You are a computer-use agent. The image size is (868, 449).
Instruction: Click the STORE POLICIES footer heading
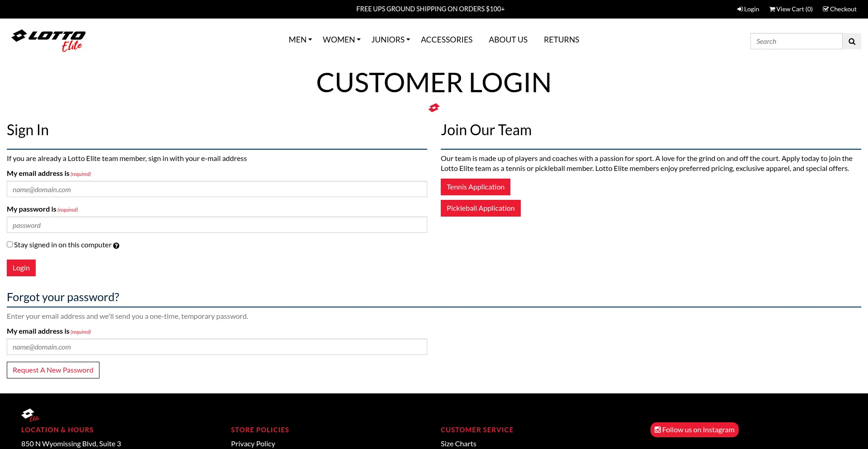point(260,430)
